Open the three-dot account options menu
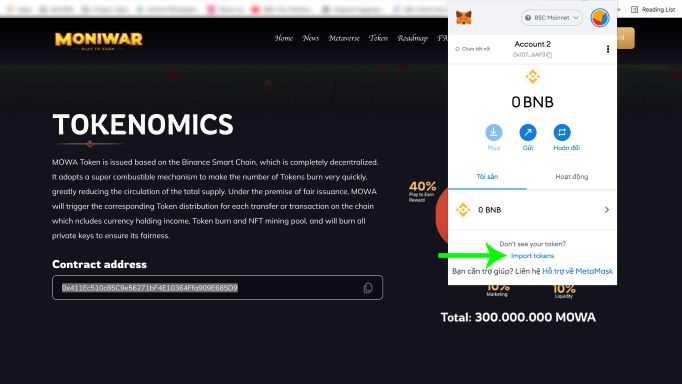Image resolution: width=682 pixels, height=384 pixels. 608,49
